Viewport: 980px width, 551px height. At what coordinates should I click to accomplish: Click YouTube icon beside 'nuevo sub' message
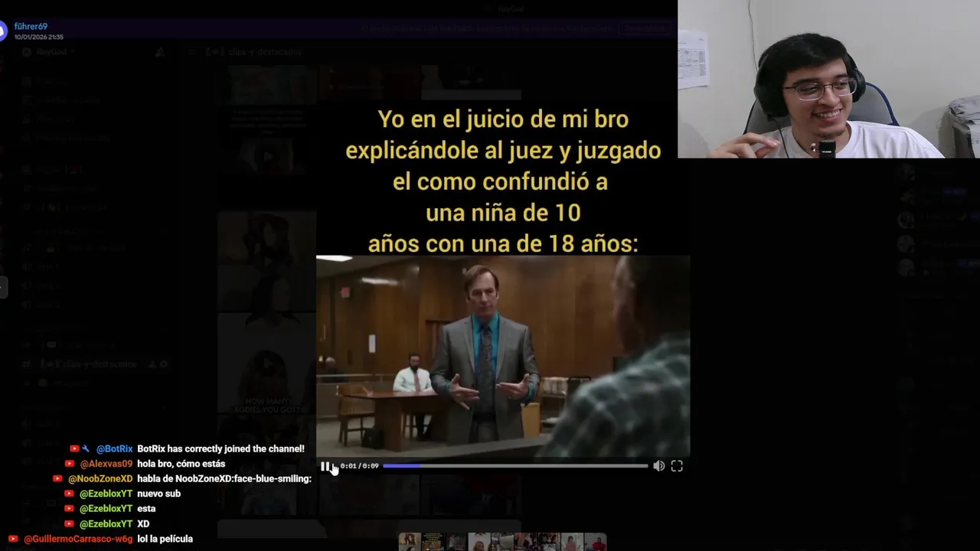pos(69,494)
